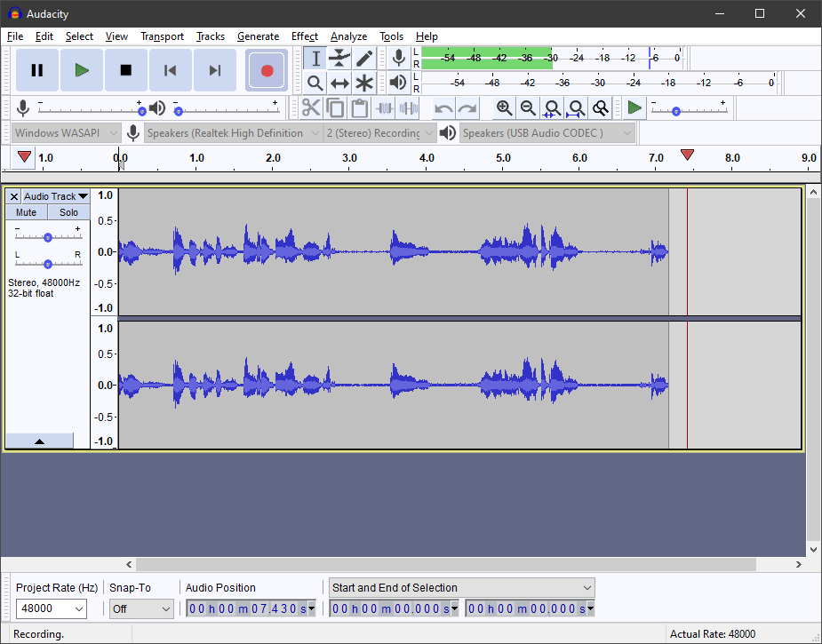Open the recording device dropdown
This screenshot has width=822, height=644.
pyautogui.click(x=234, y=133)
